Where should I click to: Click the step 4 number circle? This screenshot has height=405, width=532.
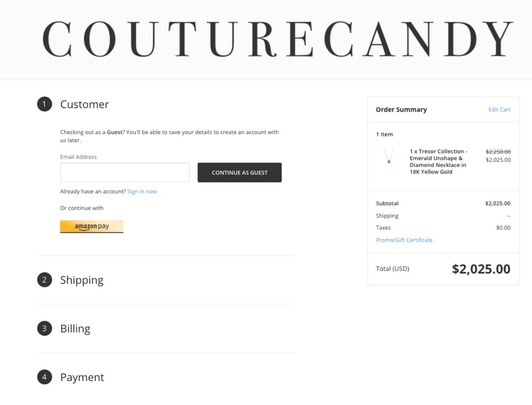44,377
